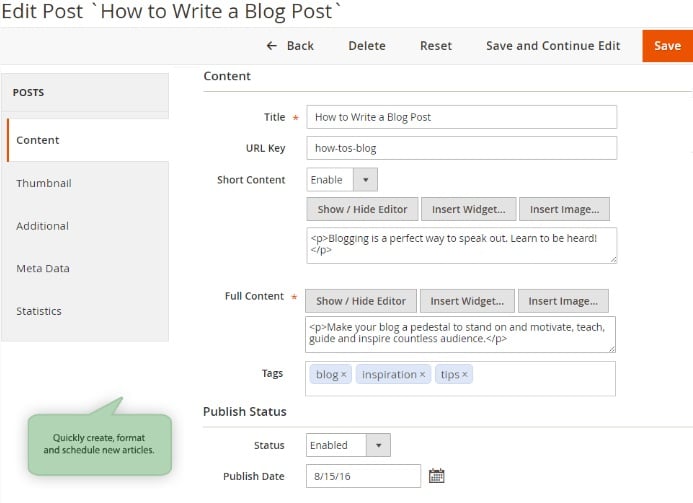
Task: Insert Image into Full Content
Action: [563, 301]
